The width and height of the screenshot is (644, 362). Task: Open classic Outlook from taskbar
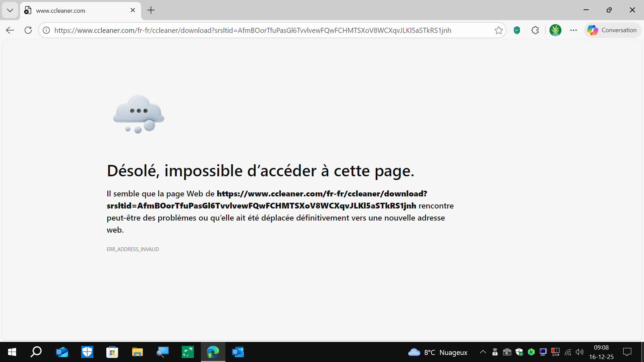point(238,352)
